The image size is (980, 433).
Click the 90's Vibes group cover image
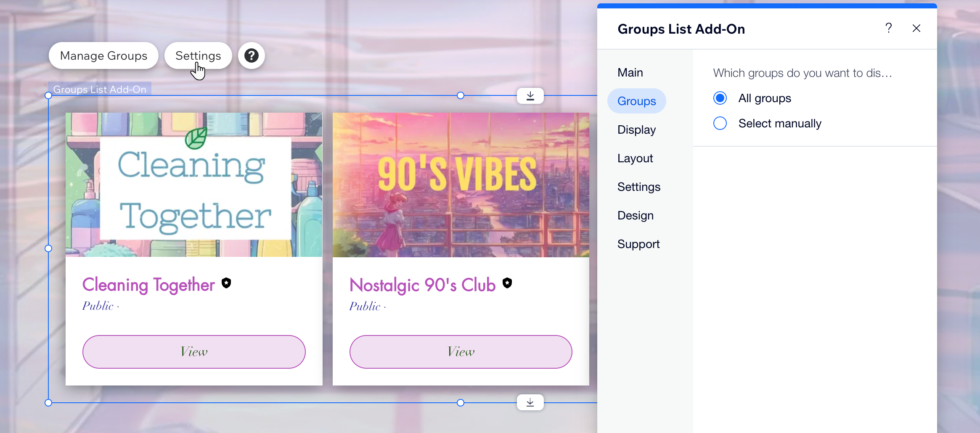tap(461, 185)
